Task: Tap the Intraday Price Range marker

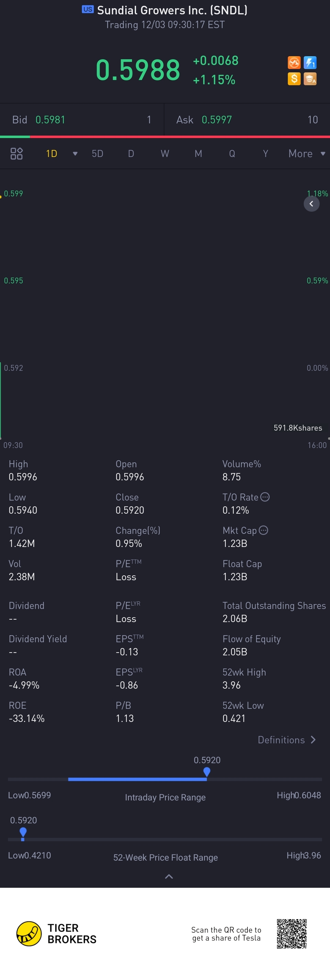Action: (207, 772)
